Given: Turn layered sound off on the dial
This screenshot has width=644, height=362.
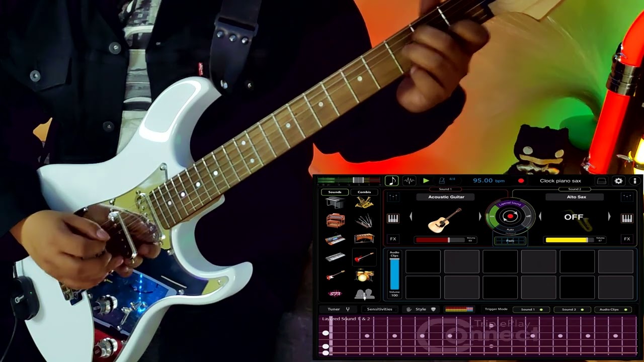Looking at the screenshot, I should click(528, 216).
